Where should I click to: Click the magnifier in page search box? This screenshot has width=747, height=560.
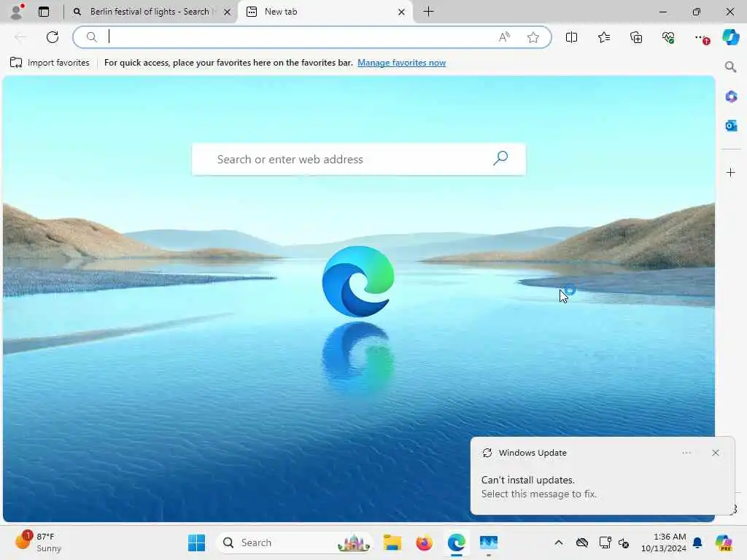[500, 158]
